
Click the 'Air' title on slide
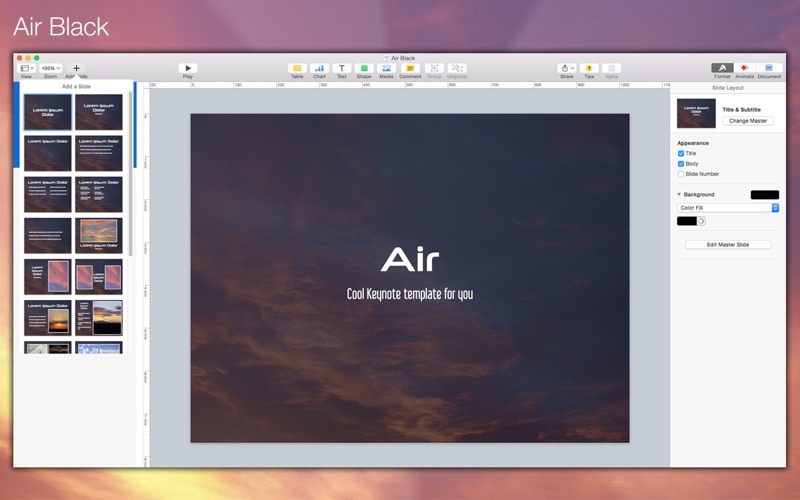click(410, 260)
